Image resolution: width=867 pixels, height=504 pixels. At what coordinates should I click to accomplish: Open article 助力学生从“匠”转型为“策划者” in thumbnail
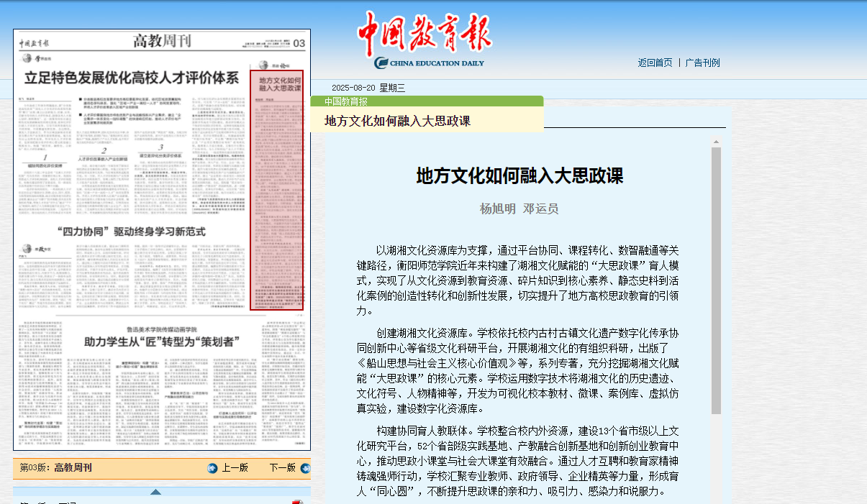[x=162, y=342]
